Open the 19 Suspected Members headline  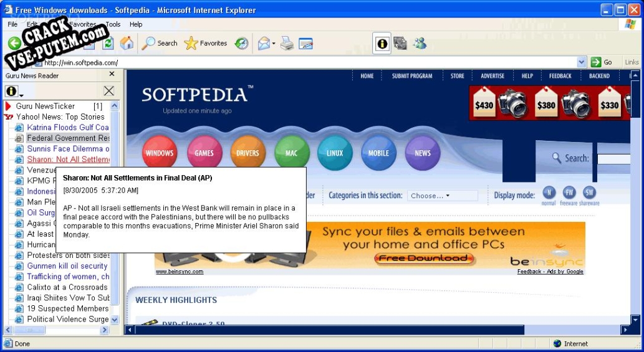tap(68, 308)
